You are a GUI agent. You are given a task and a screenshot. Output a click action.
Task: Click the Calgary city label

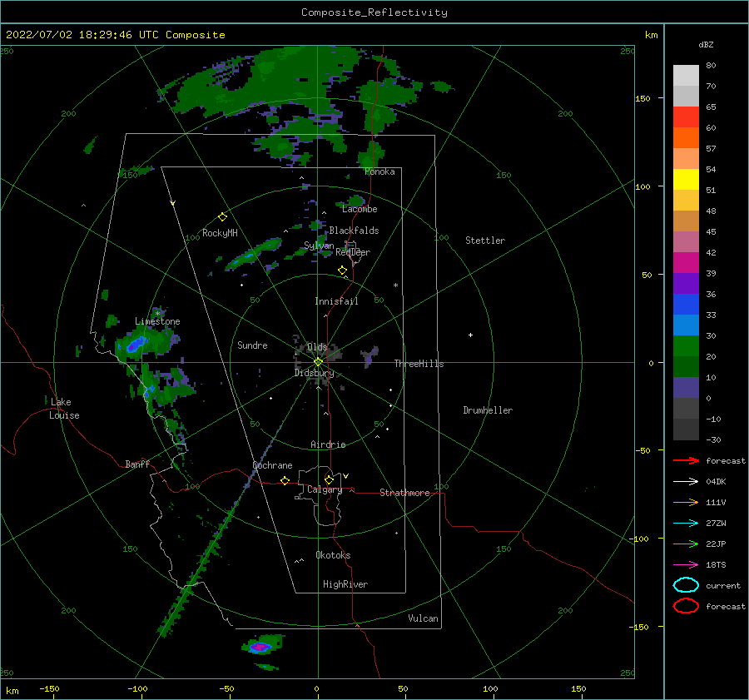point(325,489)
